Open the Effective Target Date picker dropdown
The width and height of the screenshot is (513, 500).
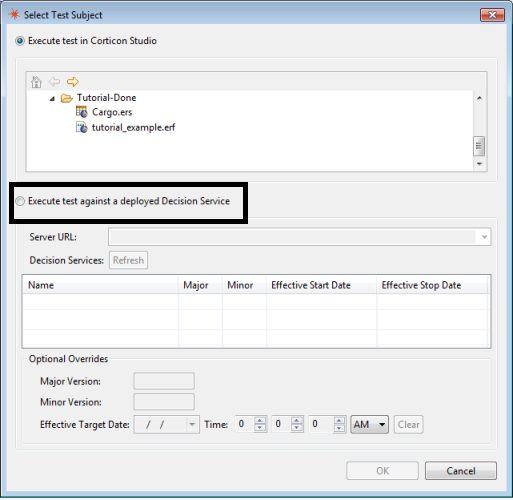coord(192,424)
